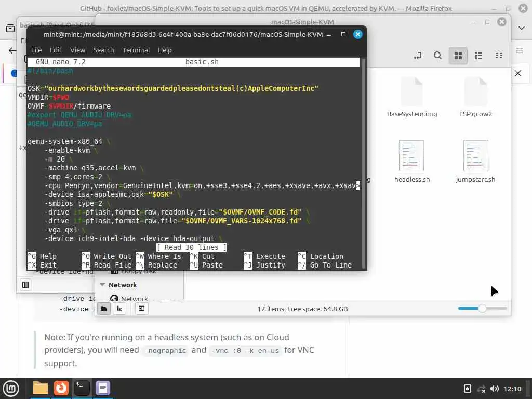
Task: Open the notifications tray icon
Action: pyautogui.click(x=467, y=389)
